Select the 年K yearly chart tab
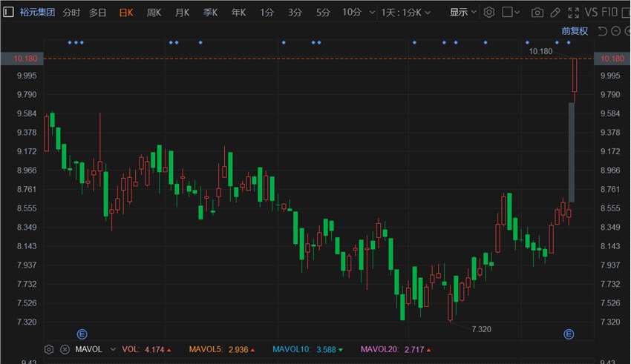Screen dimensions: 631x364 (238, 13)
